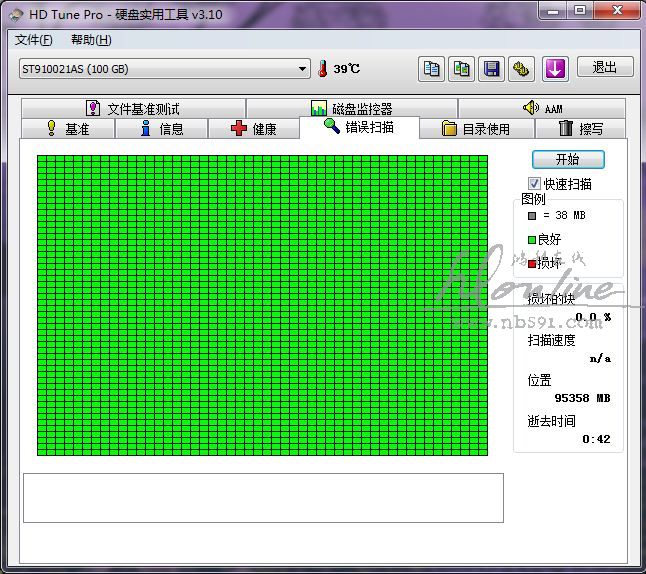Image resolution: width=646 pixels, height=574 pixels.
Task: Click the thermometer temperature indicator
Action: 323,69
